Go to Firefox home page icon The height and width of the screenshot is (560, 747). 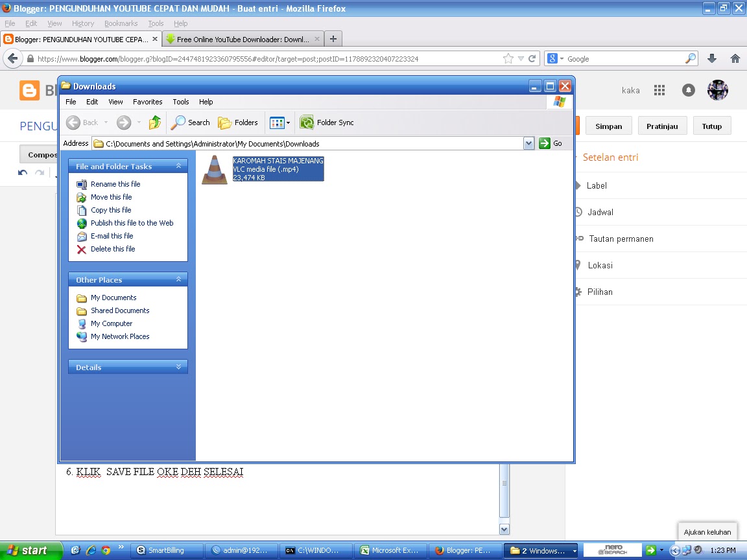coord(735,58)
